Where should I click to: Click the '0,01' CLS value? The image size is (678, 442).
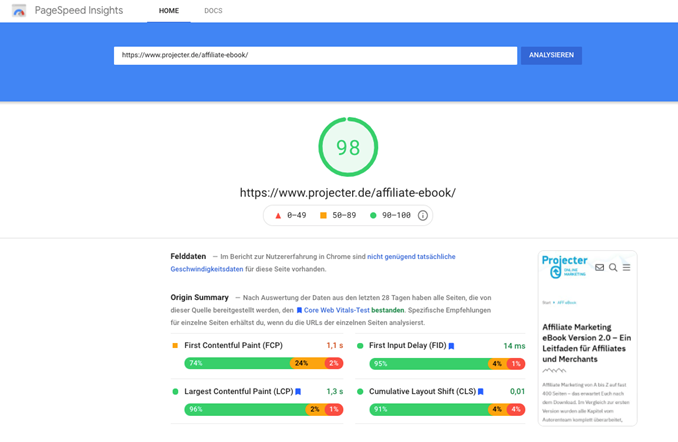(517, 391)
